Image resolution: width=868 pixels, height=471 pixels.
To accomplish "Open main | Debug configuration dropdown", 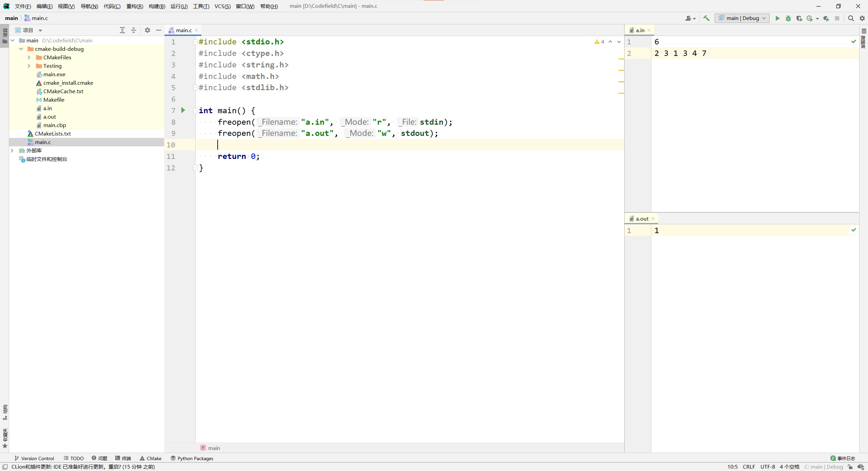I will tap(742, 18).
